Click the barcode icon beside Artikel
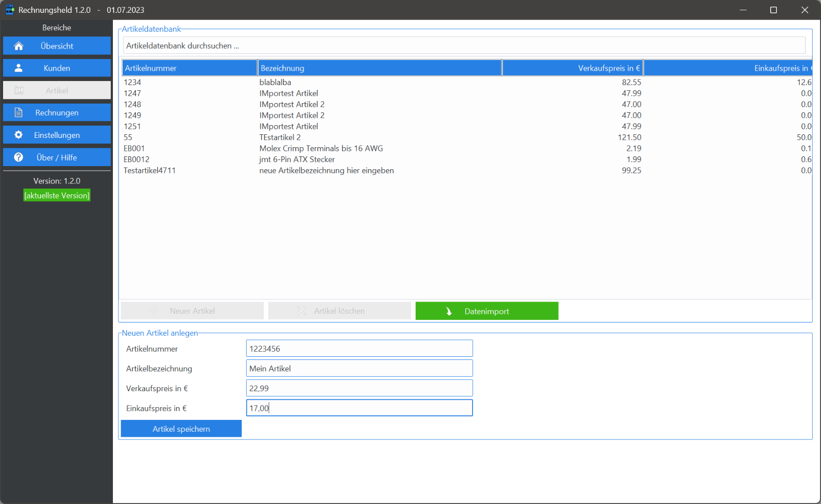Viewport: 821px width, 504px height. 19,90
